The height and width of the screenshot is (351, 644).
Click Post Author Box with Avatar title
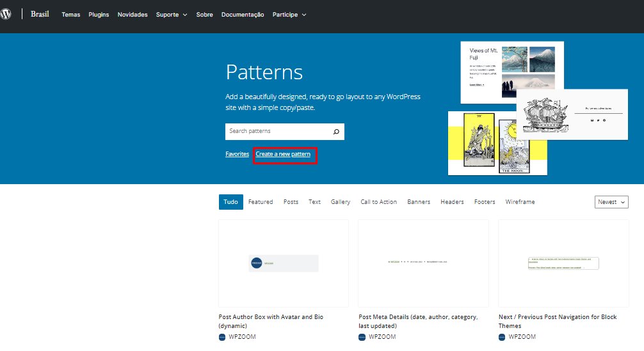click(271, 321)
